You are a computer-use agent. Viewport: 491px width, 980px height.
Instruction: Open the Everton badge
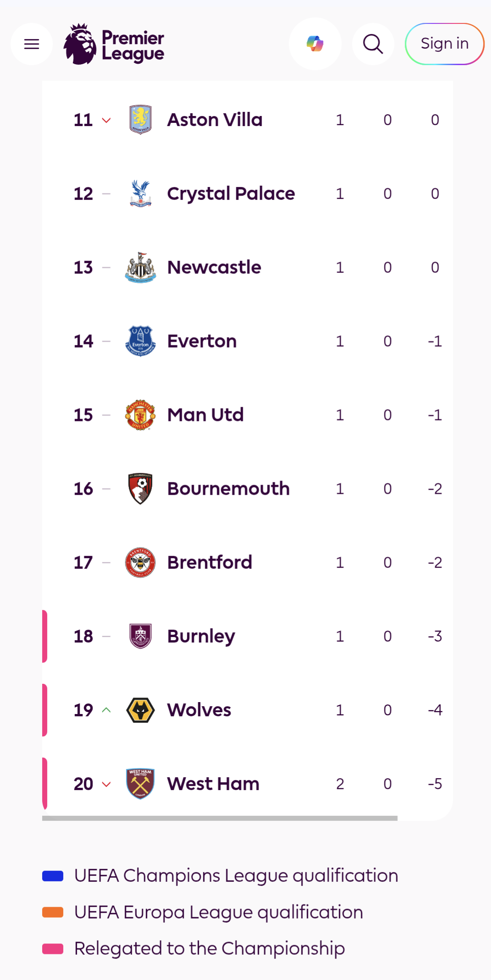[140, 341]
